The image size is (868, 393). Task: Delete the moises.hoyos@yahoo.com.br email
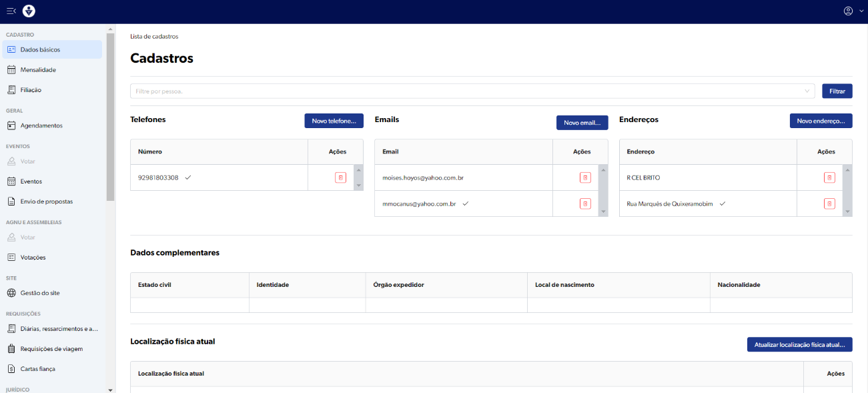585,177
